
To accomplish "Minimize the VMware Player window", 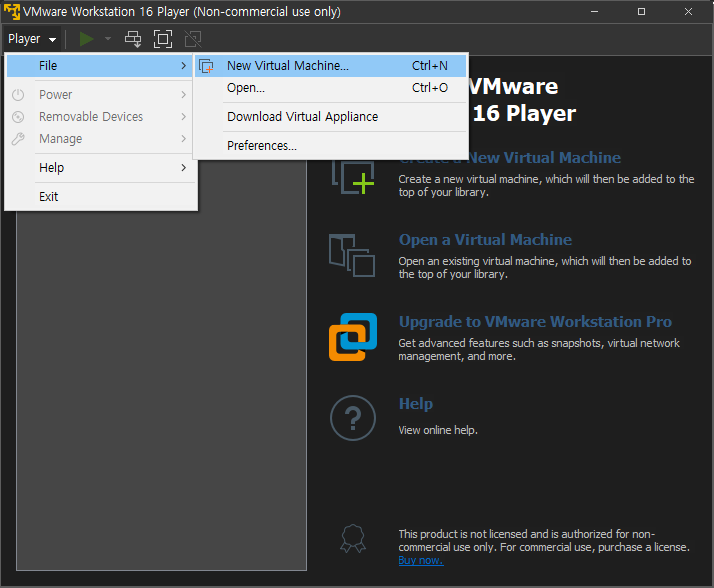I will click(594, 11).
